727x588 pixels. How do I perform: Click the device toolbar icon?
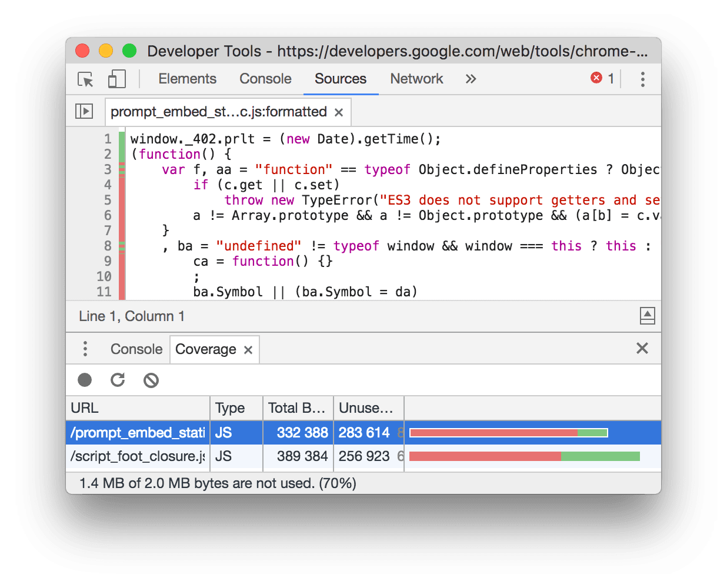pyautogui.click(x=116, y=78)
